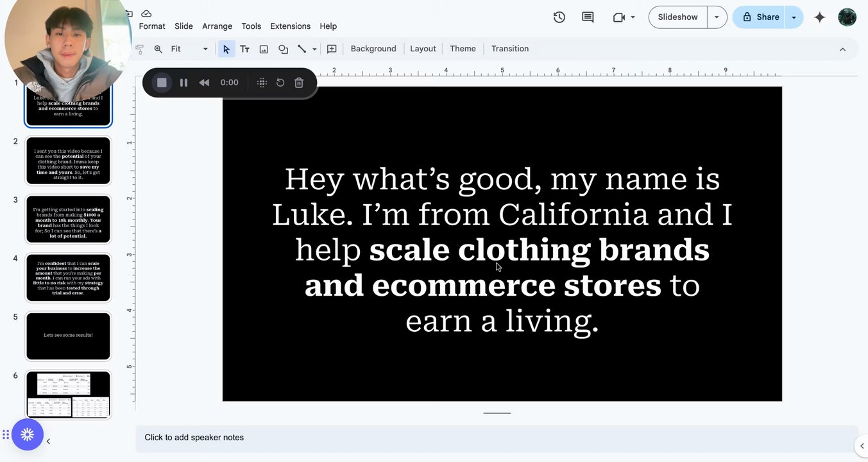Select the Shape tool
Viewport: 868px width, 462px height.
(283, 49)
